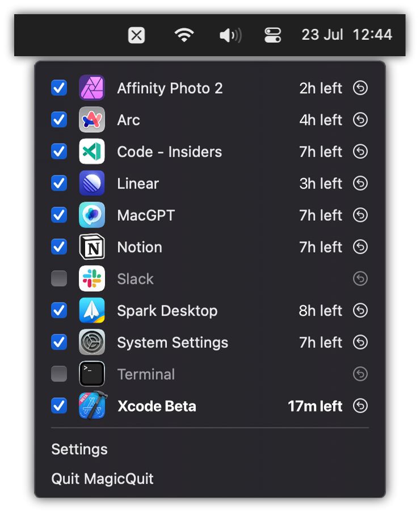Click the Arc app icon
420x512 pixels.
tap(92, 120)
